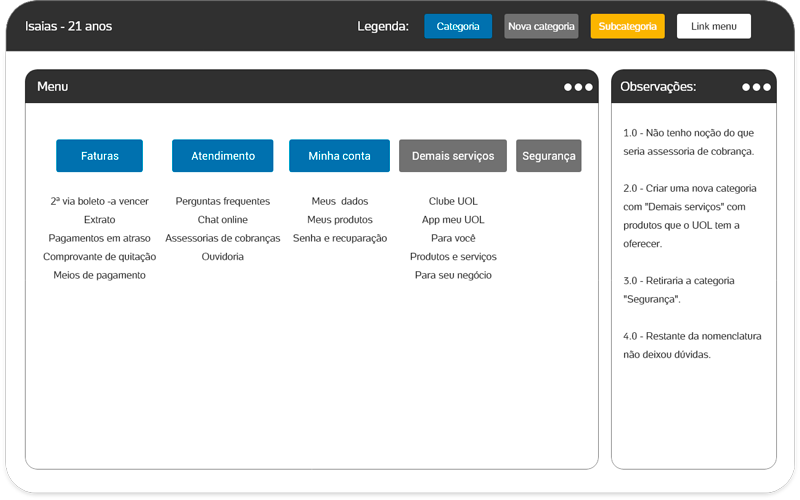Viewport: 800px width, 500px height.
Task: Select Comprovante de quitação
Action: pos(99,256)
